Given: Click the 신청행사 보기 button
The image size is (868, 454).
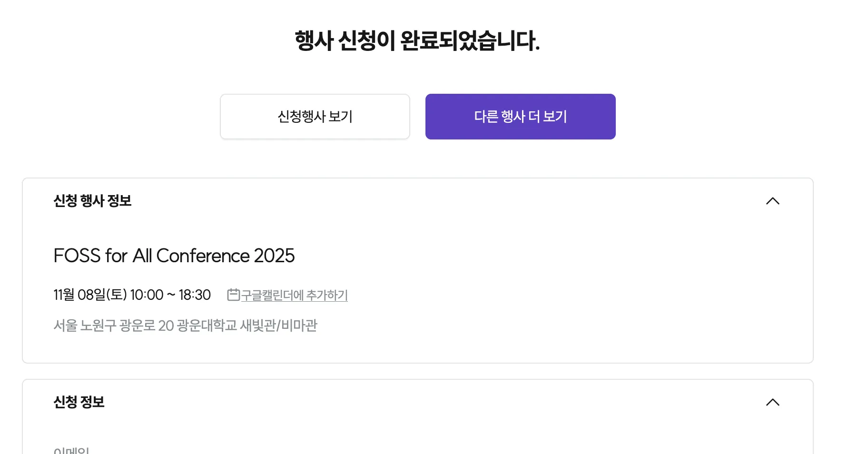Looking at the screenshot, I should click(315, 117).
